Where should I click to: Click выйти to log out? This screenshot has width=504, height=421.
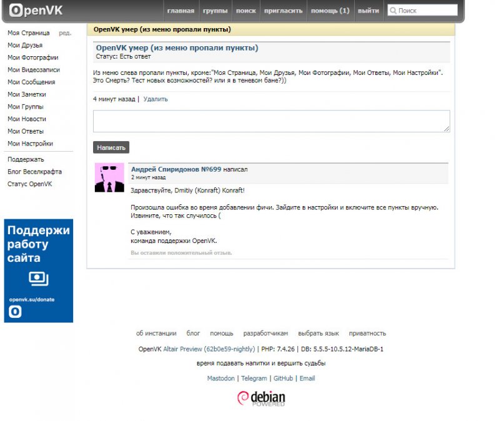point(368,11)
